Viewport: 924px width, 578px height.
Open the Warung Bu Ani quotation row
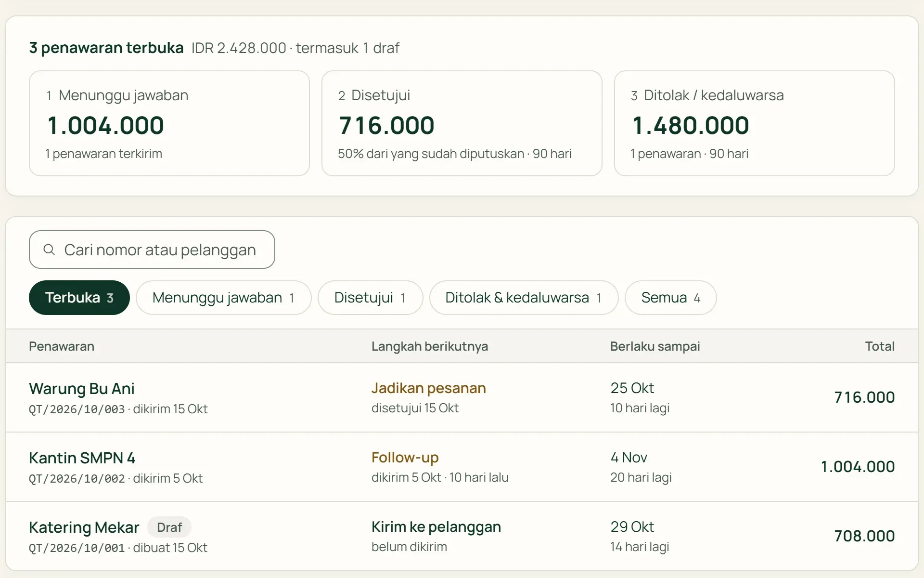462,397
